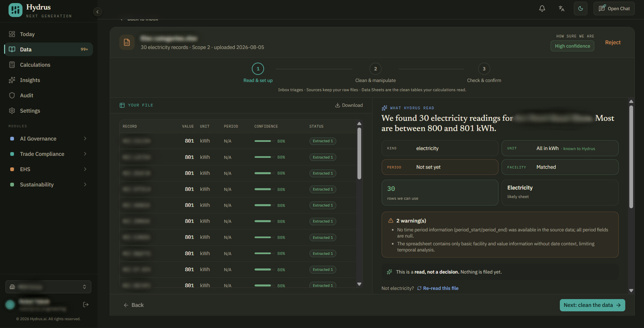Proceed with Next: clean the data

(x=592, y=305)
